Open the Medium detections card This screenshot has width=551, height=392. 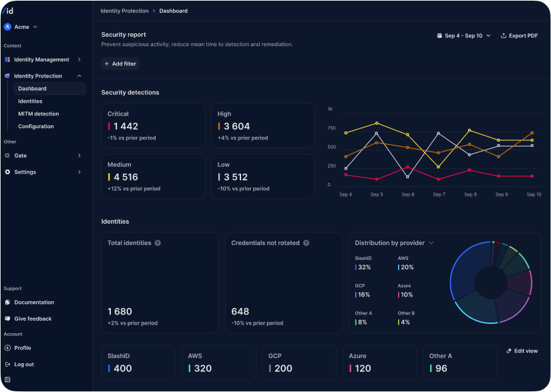click(154, 176)
